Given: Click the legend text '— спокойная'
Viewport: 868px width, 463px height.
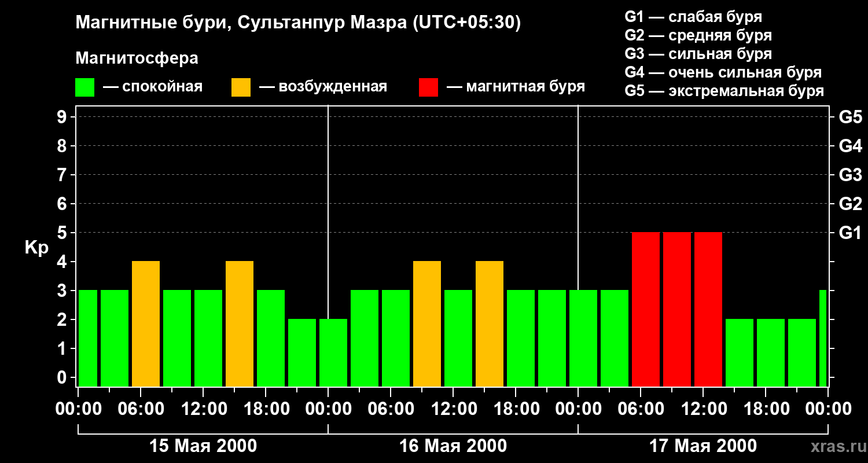Looking at the screenshot, I should pyautogui.click(x=153, y=87).
